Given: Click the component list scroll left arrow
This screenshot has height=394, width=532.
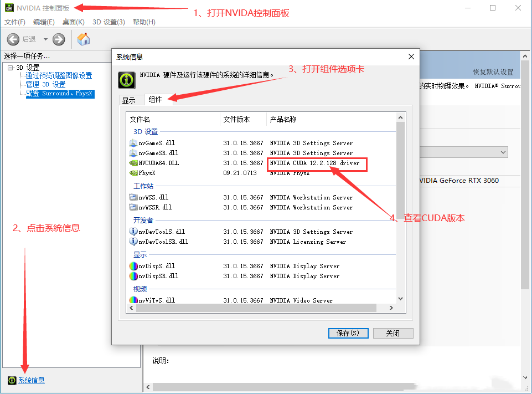Looking at the screenshot, I should click(x=132, y=308).
